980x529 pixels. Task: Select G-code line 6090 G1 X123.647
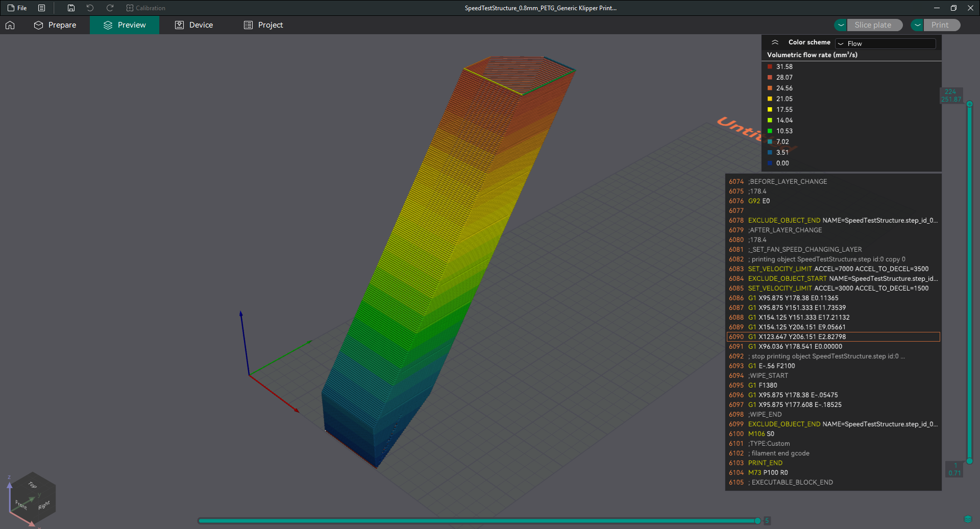(x=833, y=337)
